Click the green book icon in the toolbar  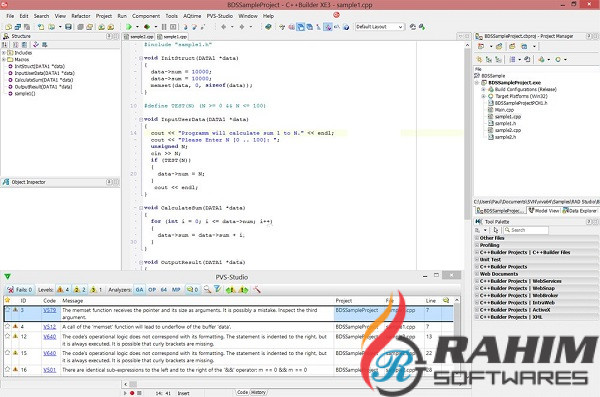pyautogui.click(x=268, y=27)
